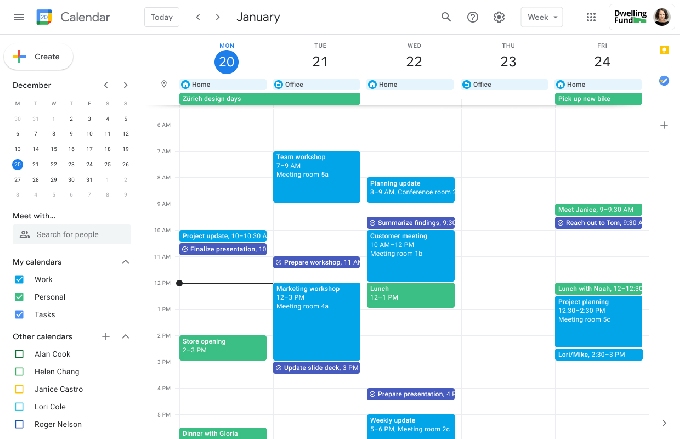Open the main menu hamburger icon

(x=17, y=17)
